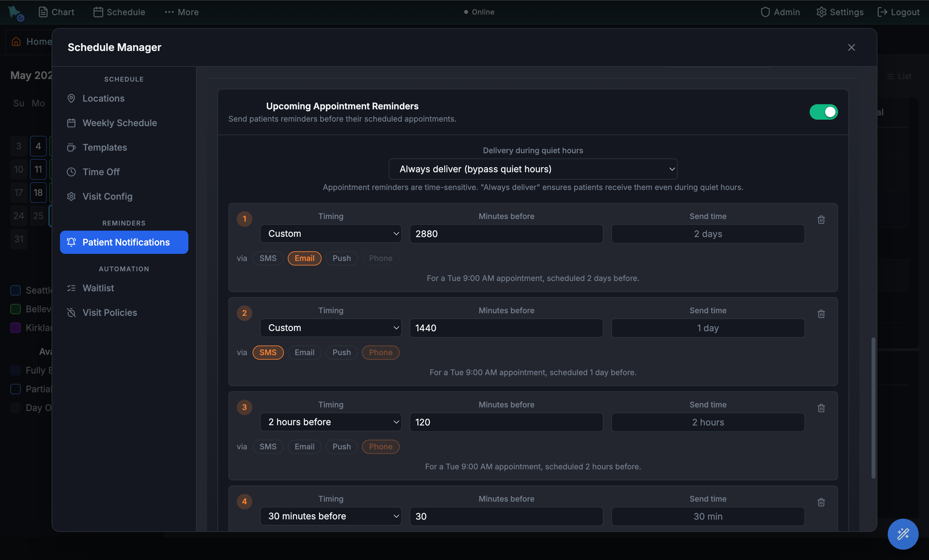Open the '30 minutes before' Timing dropdown
The image size is (929, 560).
[x=331, y=516]
